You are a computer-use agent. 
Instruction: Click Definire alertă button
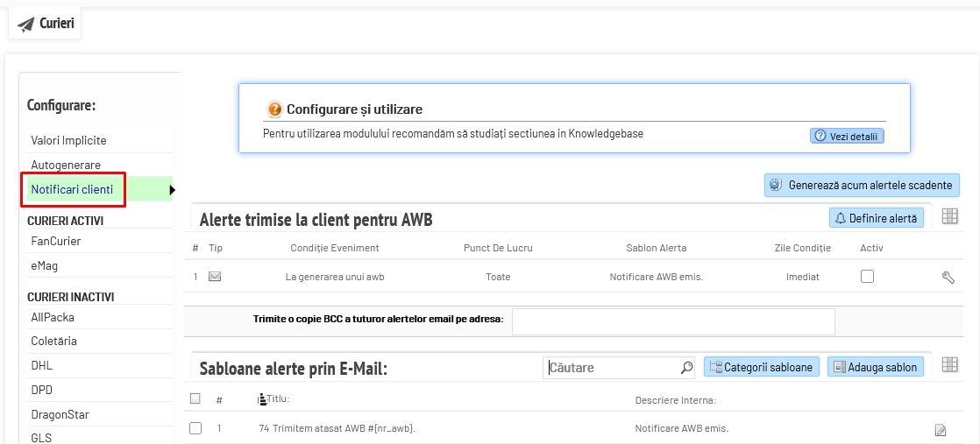click(x=876, y=218)
